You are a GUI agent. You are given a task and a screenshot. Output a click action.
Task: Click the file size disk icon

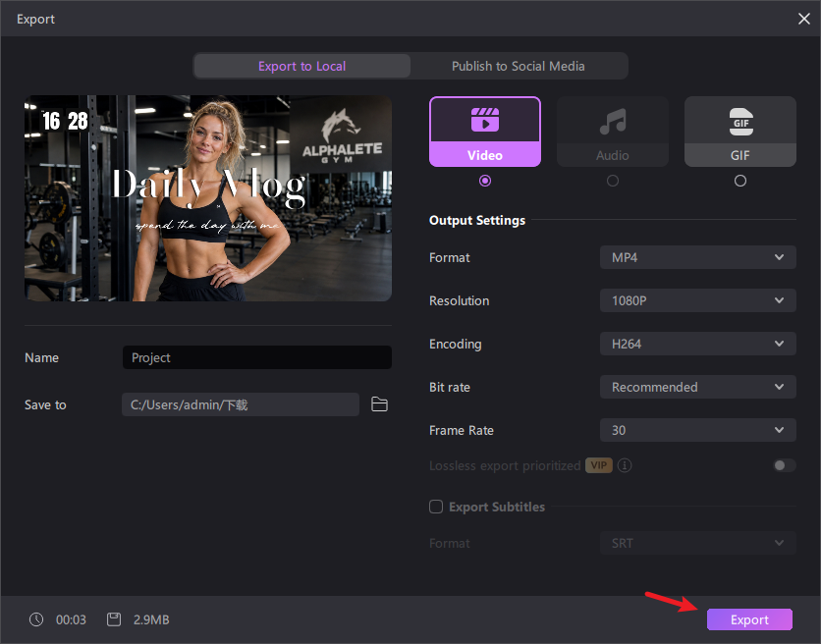114,619
